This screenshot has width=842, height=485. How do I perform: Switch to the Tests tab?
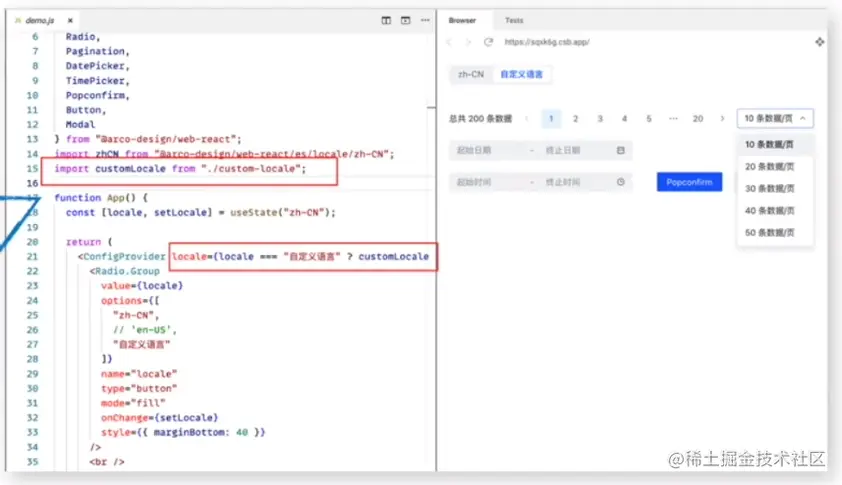tap(514, 20)
